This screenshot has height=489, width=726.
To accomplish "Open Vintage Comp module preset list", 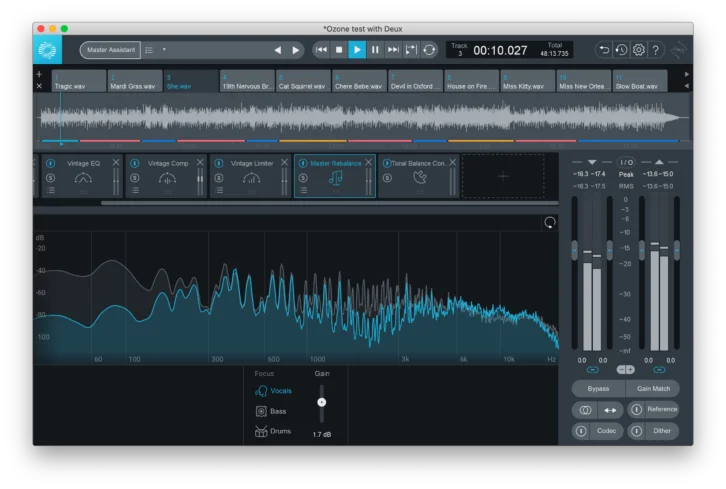I will click(x=135, y=190).
